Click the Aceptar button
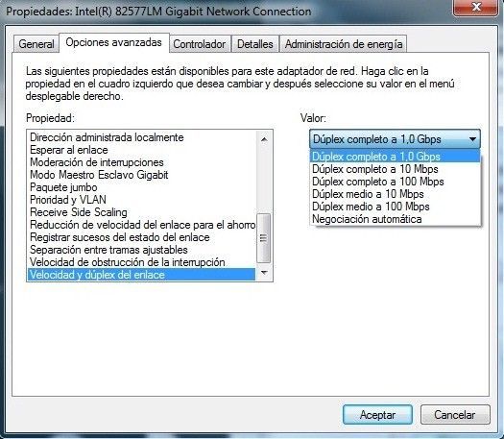Screen dimensions: 504x439 (x=377, y=415)
